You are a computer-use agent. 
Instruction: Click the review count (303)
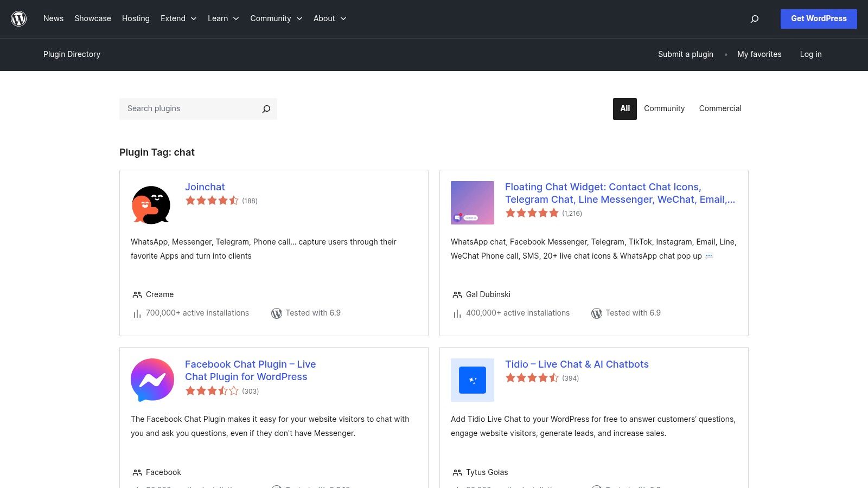pos(250,391)
